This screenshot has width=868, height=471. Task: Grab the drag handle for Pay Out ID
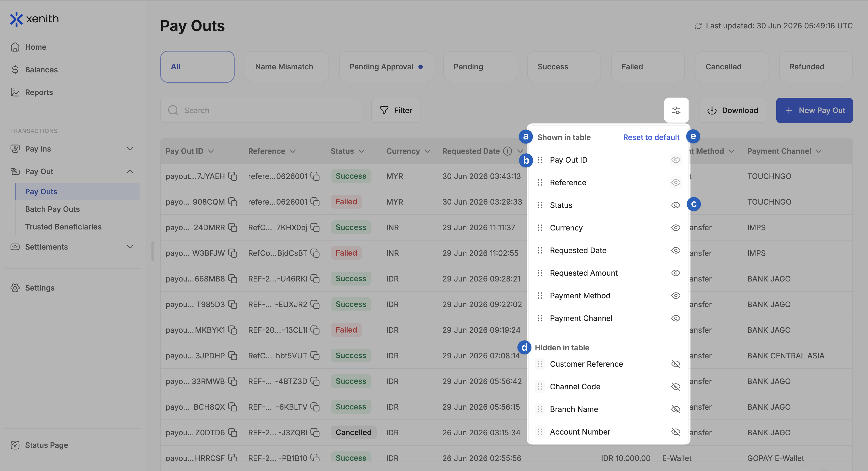tap(540, 160)
